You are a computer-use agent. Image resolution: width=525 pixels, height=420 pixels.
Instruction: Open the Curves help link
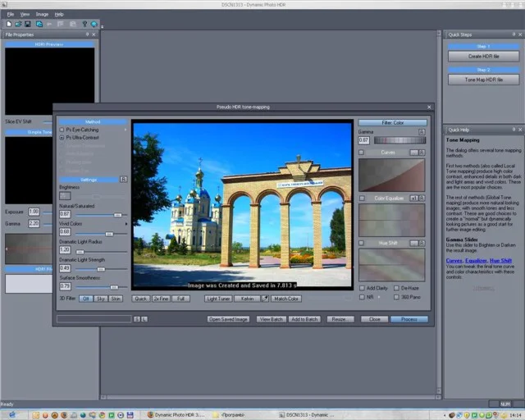454,261
